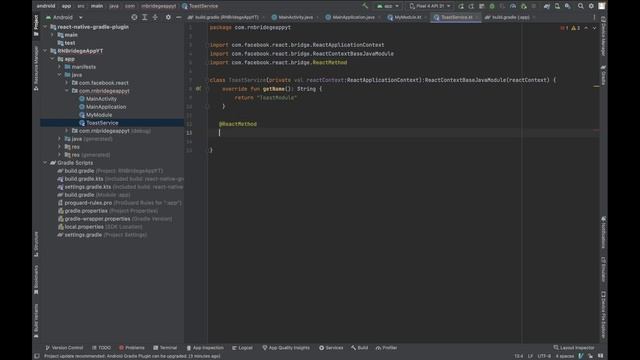
Task: Open the Build tool window
Action: tap(359, 348)
